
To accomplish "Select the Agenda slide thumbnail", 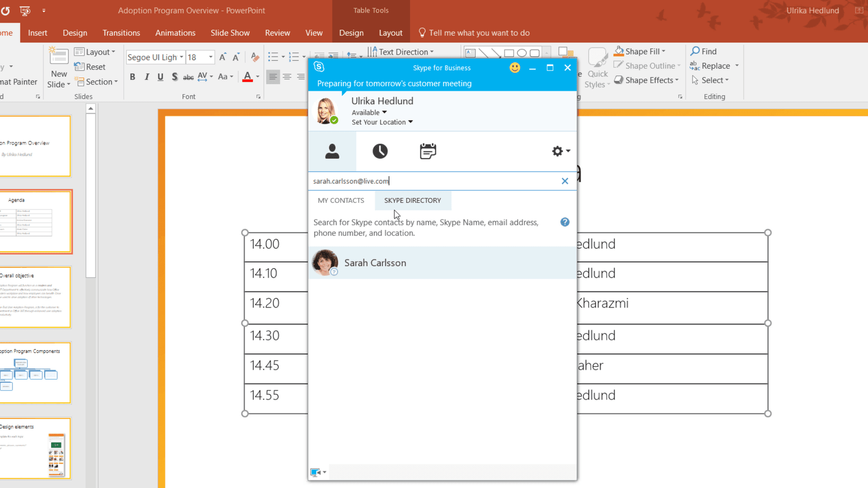I will [36, 221].
